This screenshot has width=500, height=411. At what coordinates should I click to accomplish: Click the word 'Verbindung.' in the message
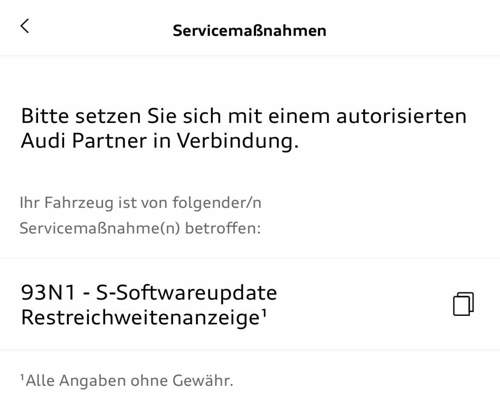pyautogui.click(x=238, y=141)
